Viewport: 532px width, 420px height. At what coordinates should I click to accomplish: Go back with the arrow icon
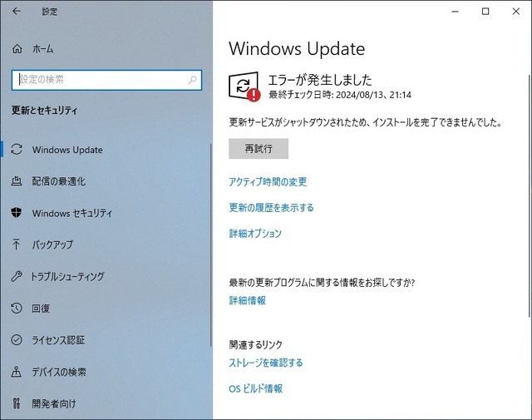[17, 11]
